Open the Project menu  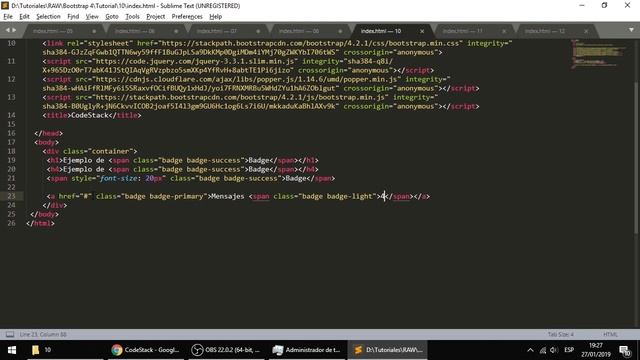point(156,17)
